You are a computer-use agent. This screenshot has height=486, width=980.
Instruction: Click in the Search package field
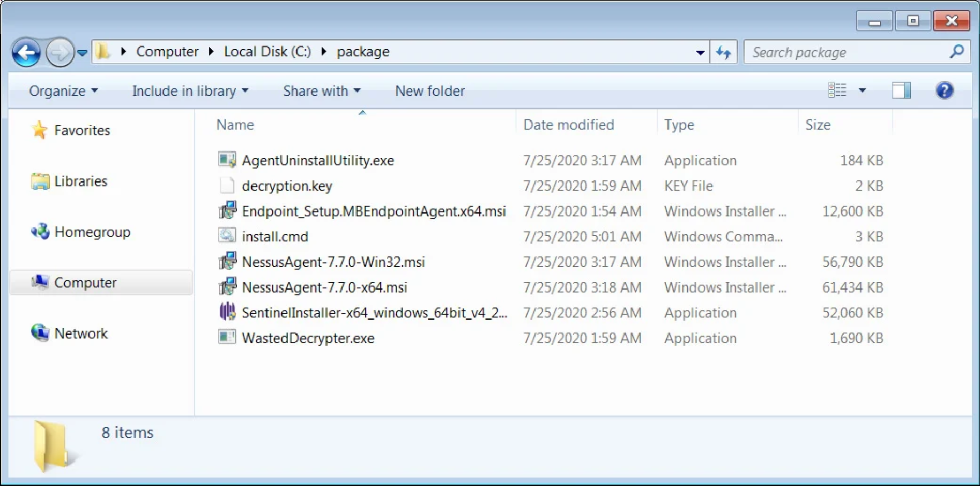tap(846, 52)
